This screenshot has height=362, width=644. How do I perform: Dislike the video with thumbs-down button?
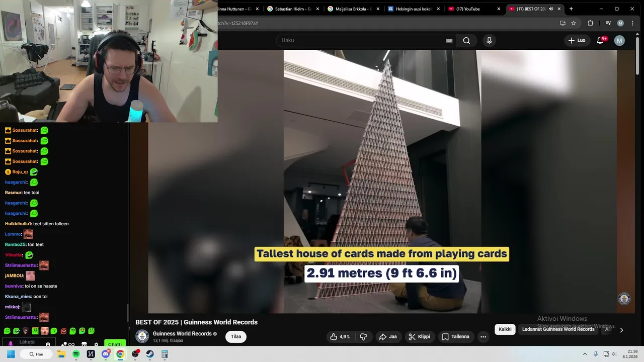tap(364, 337)
